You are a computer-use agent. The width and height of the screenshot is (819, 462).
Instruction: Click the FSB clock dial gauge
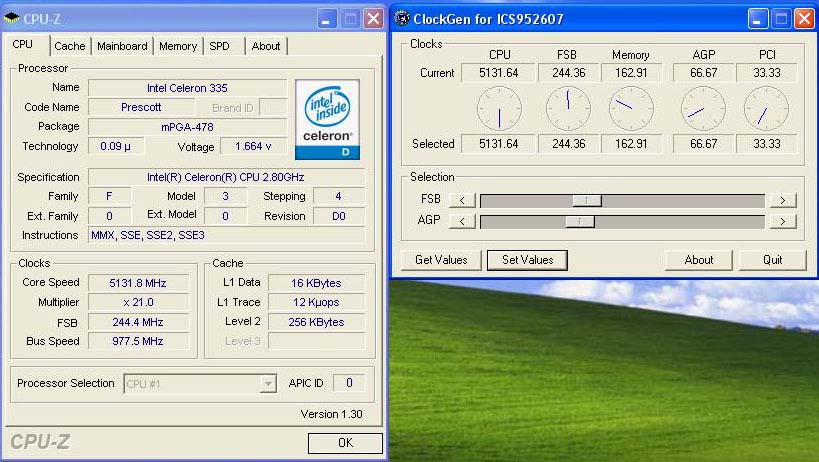pyautogui.click(x=568, y=108)
